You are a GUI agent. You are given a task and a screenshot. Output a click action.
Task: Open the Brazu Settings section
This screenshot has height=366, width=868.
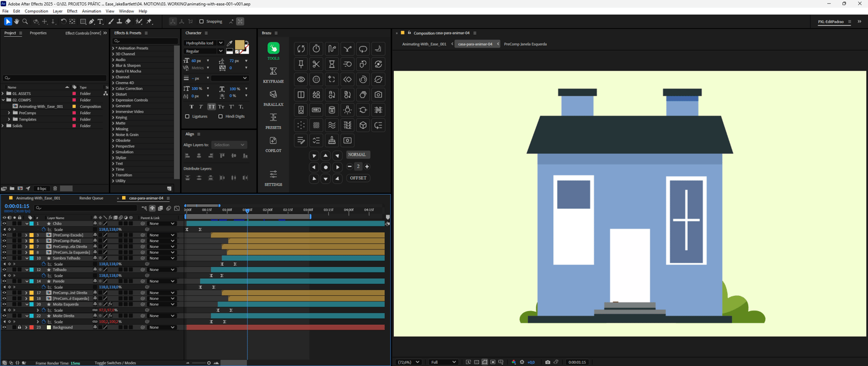[x=274, y=178]
